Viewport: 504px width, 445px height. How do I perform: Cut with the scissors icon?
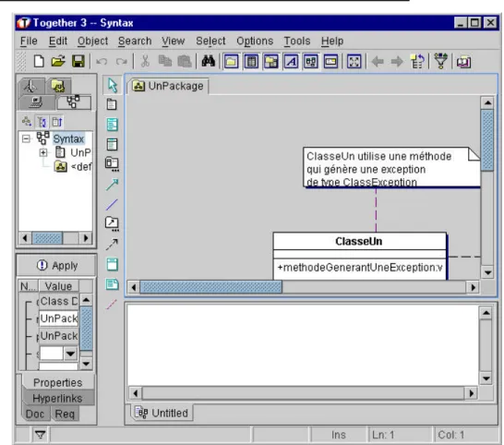[145, 61]
